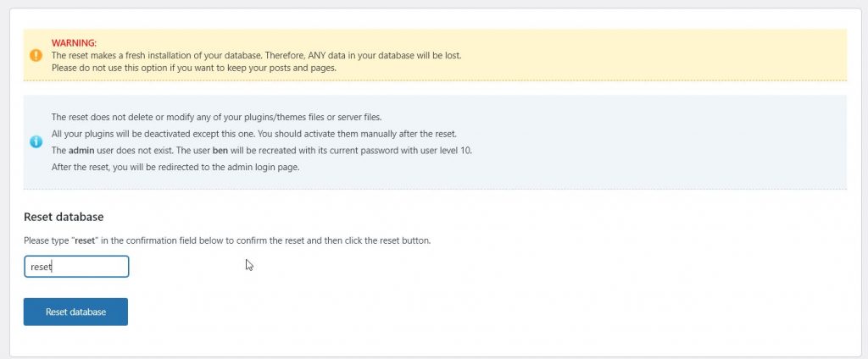Click the line about keeping posts and pages
Image resolution: width=868 pixels, height=359 pixels.
[193, 68]
